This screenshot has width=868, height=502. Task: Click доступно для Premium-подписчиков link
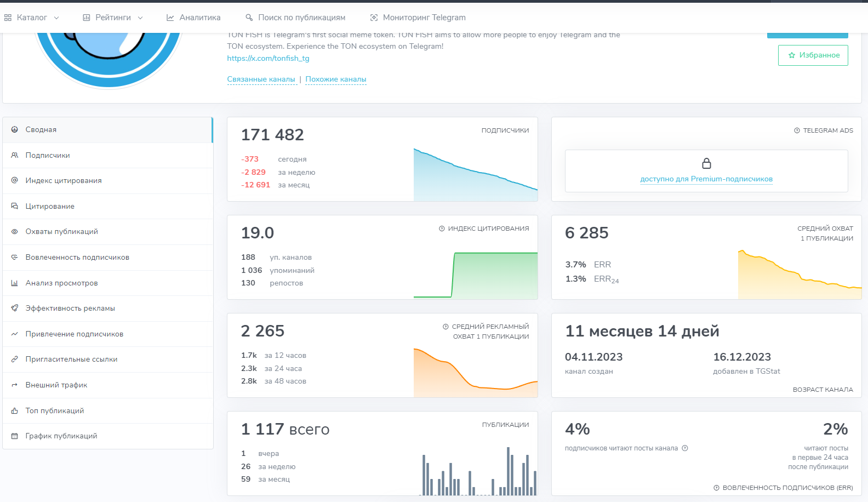coord(706,179)
